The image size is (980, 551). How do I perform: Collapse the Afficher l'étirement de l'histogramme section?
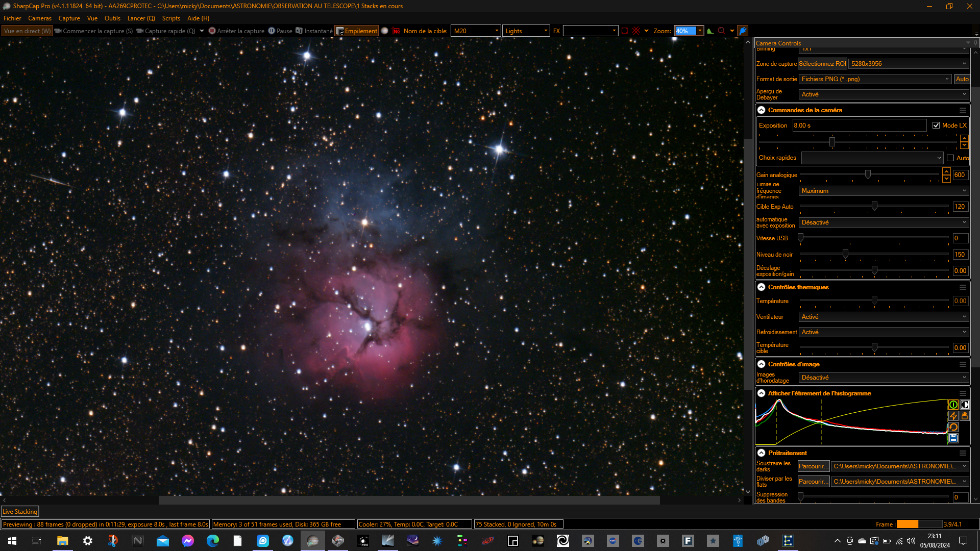(x=761, y=393)
